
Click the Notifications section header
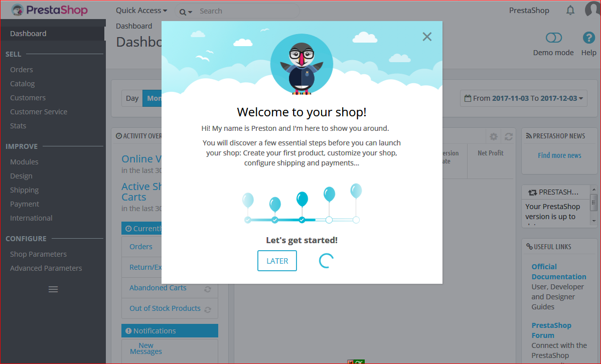(x=170, y=331)
